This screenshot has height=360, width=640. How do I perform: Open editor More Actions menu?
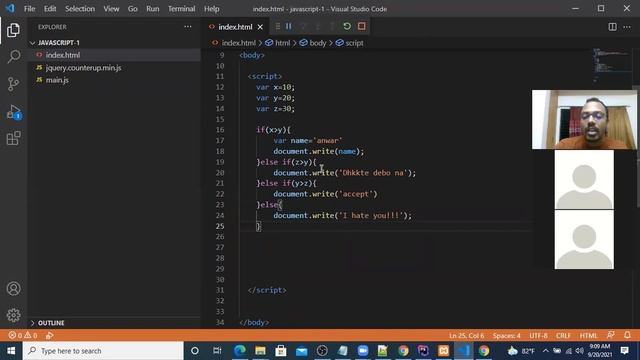pyautogui.click(x=627, y=27)
